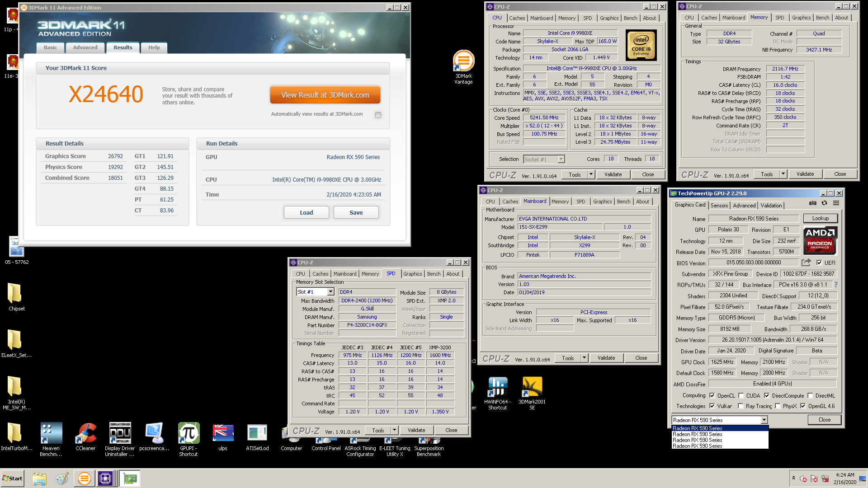Open the IntelTurboM folder on desktop

(17, 437)
